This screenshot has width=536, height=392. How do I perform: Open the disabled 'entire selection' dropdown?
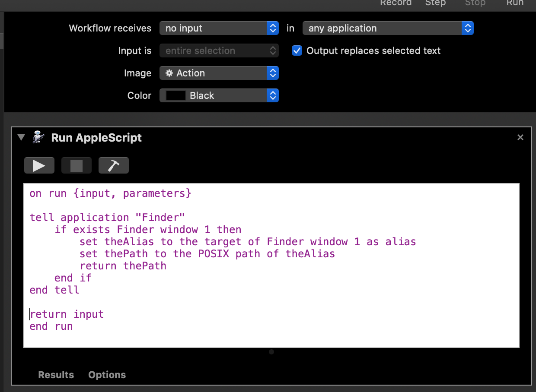coord(219,51)
